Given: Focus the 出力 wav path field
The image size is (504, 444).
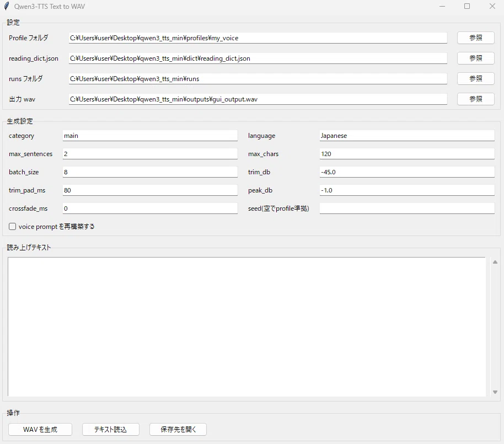Looking at the screenshot, I should coord(258,99).
